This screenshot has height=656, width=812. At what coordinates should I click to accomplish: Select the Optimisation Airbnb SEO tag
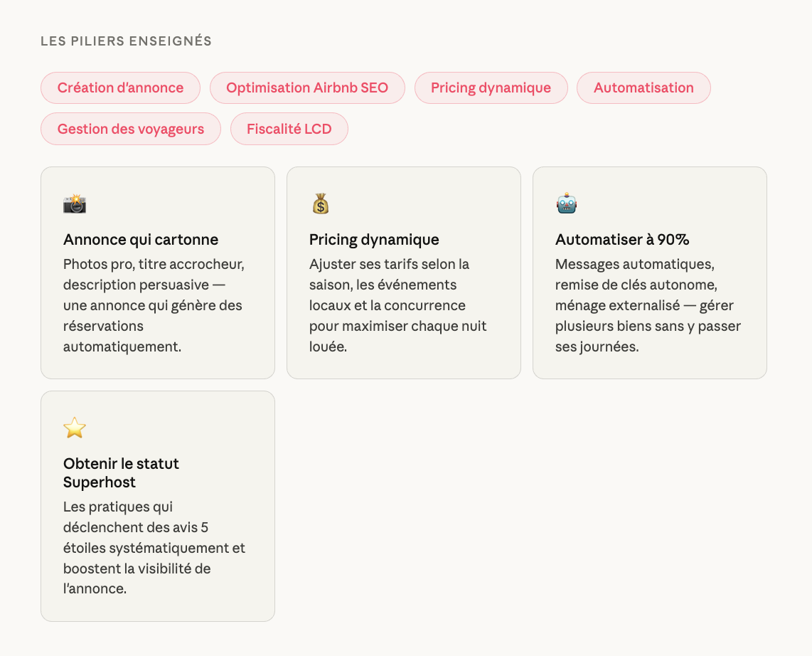coord(307,88)
